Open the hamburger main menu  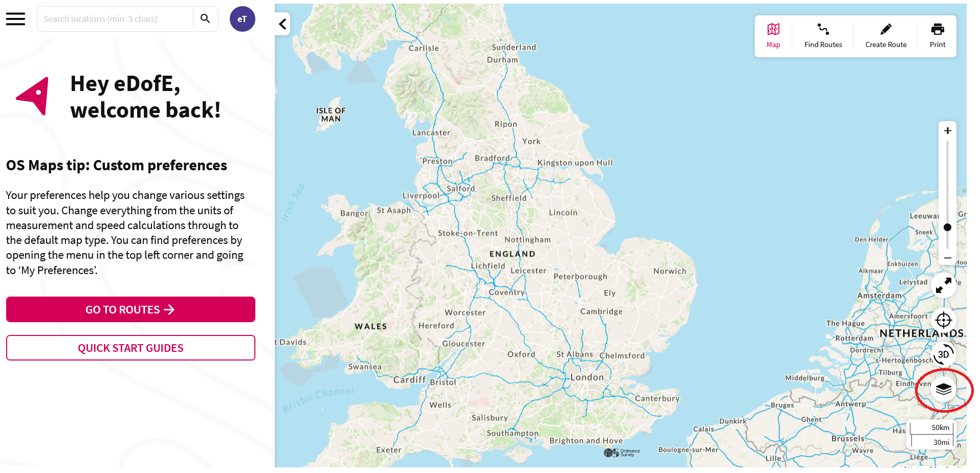(x=15, y=19)
